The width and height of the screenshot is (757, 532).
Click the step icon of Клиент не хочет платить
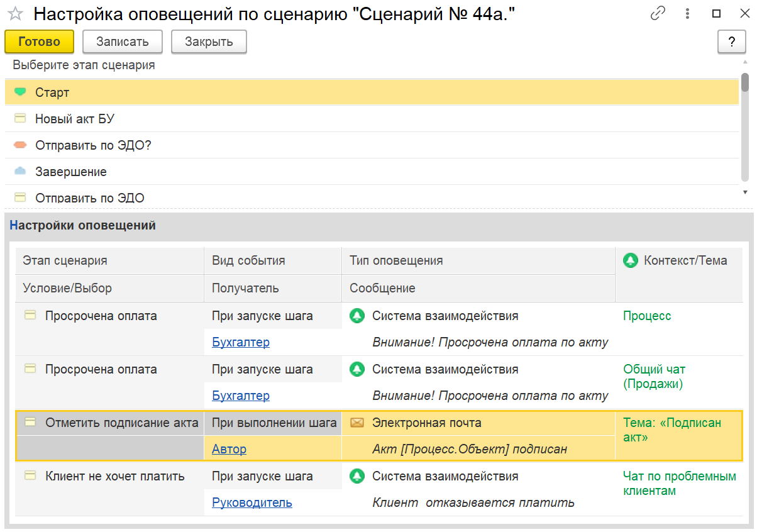click(x=30, y=476)
